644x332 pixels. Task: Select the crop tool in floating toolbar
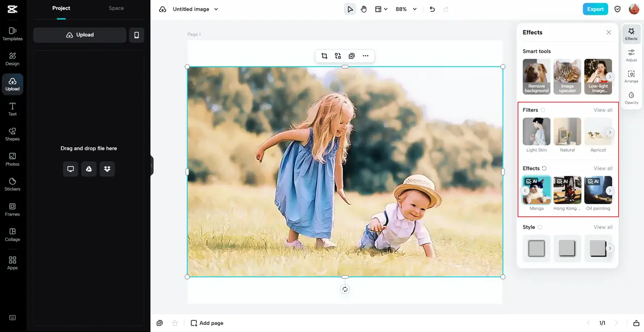pyautogui.click(x=324, y=56)
